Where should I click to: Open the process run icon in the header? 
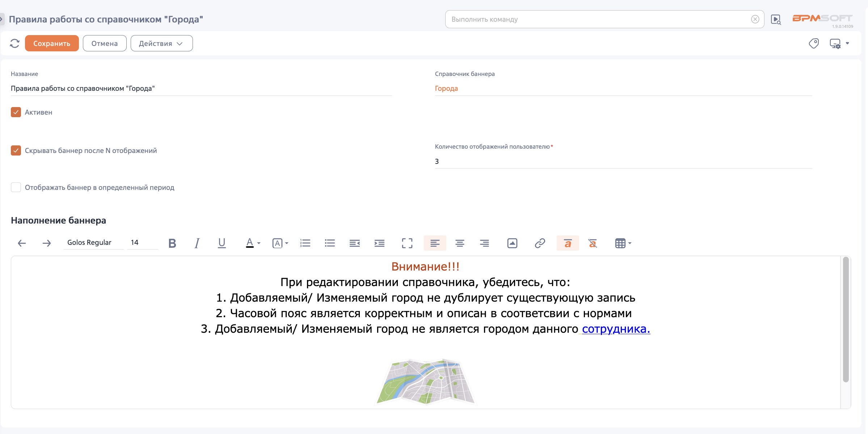pyautogui.click(x=776, y=19)
